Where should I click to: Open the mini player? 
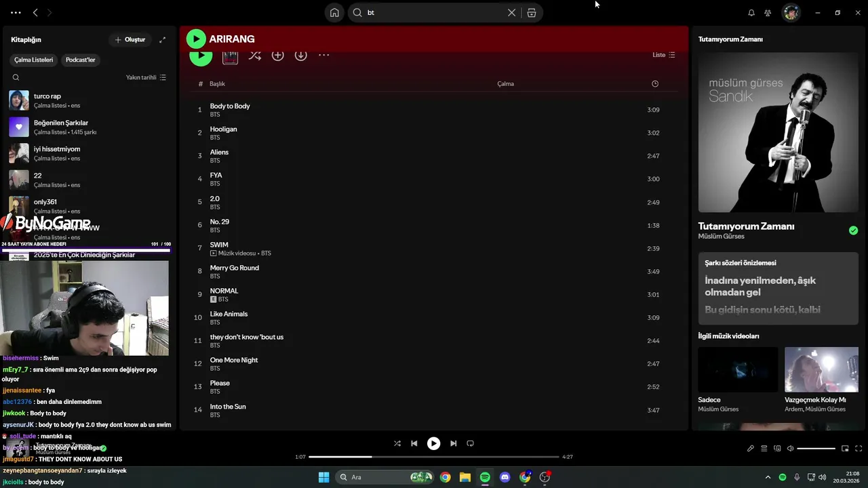pos(845,448)
